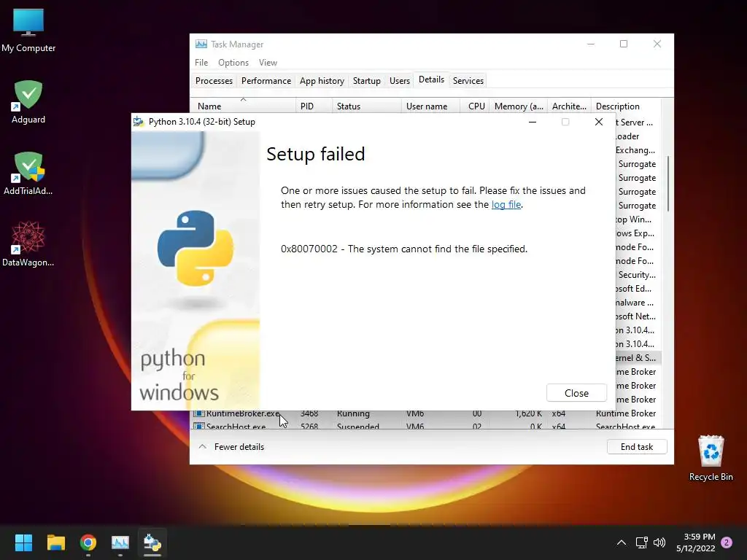Viewport: 747px width, 560px height.
Task: Close the Task Manager window
Action: (657, 44)
